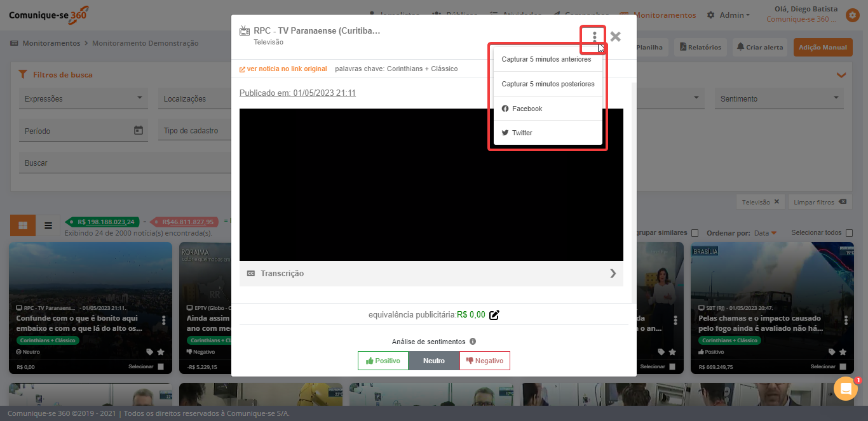868x421 pixels.
Task: Open the calendar icon in the Período field
Action: pyautogui.click(x=139, y=130)
